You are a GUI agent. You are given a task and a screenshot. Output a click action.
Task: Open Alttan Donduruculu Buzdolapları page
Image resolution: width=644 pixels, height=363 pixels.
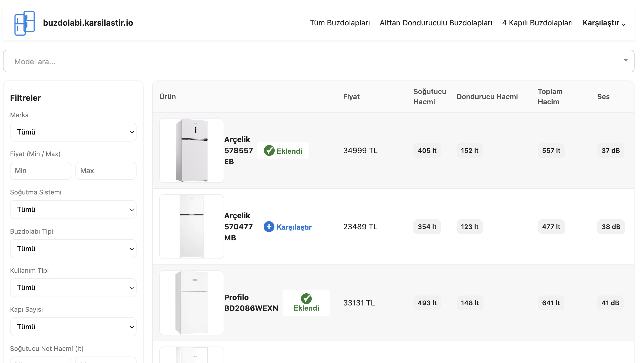click(436, 23)
